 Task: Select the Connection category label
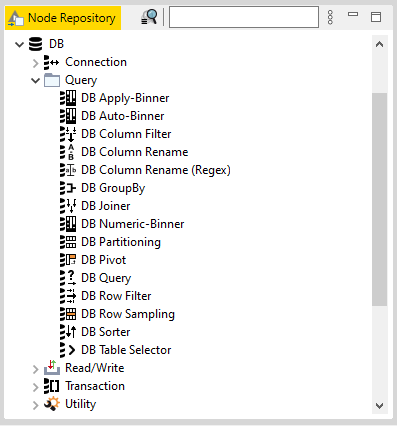tap(96, 62)
